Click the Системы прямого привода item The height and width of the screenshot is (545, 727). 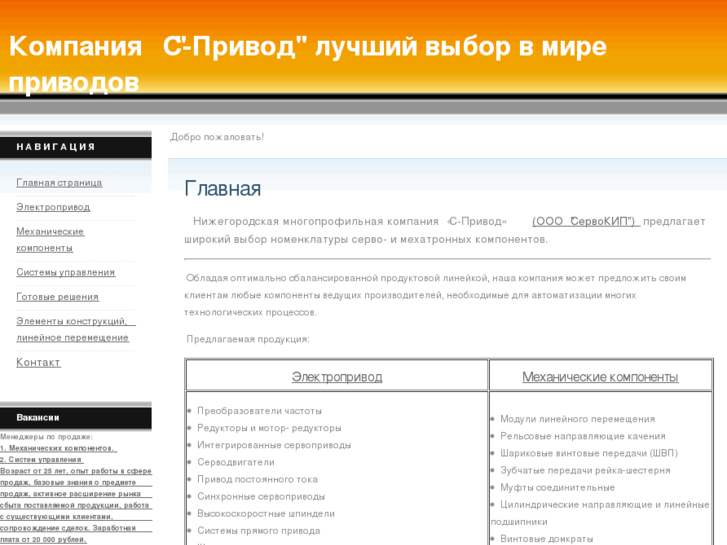[x=259, y=531]
